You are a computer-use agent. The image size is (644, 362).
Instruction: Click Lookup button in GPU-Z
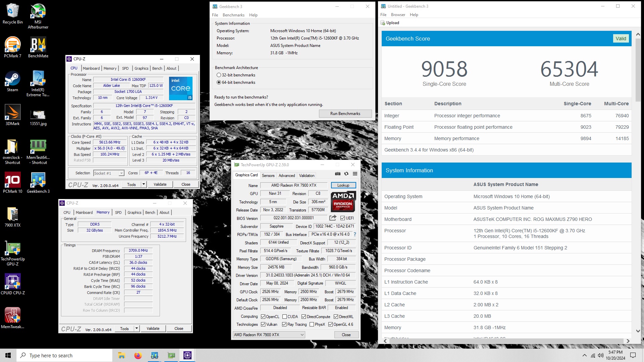[343, 185]
